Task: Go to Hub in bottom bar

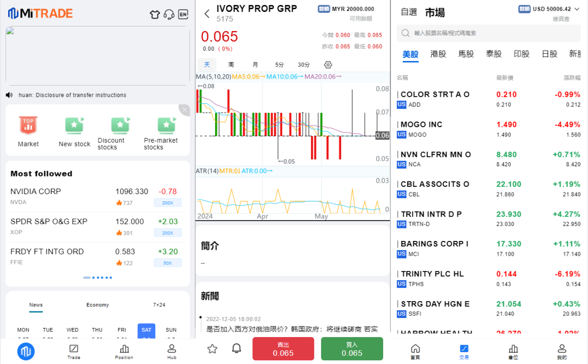Action: click(172, 352)
